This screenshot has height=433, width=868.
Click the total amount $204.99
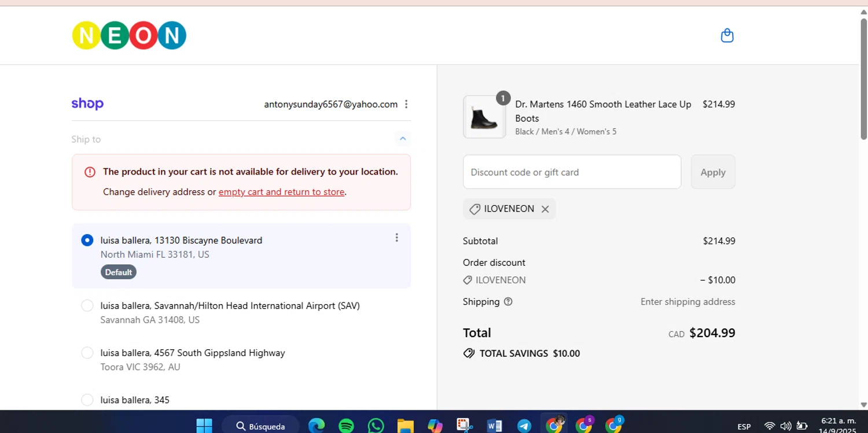click(712, 333)
